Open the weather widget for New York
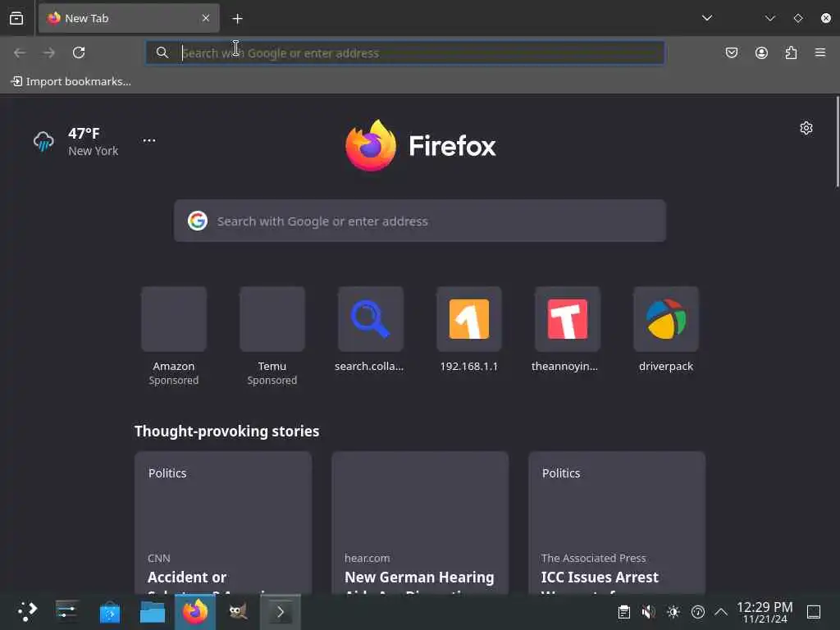 click(75, 141)
